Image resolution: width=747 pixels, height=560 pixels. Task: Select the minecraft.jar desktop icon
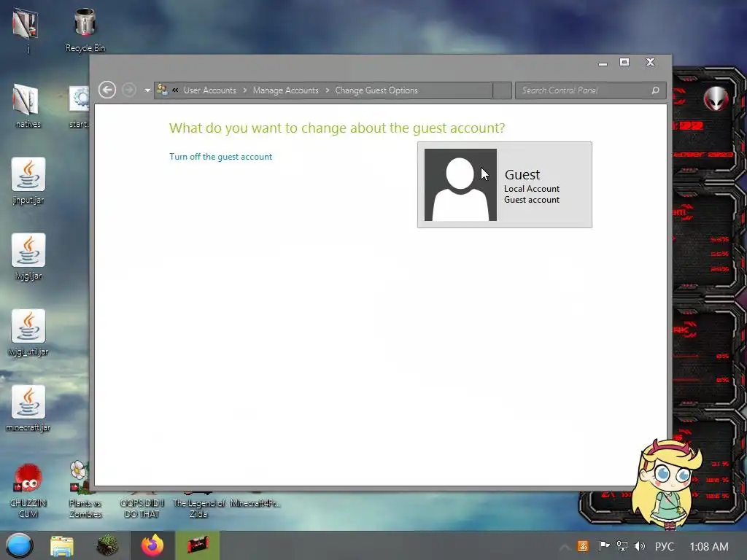click(28, 408)
